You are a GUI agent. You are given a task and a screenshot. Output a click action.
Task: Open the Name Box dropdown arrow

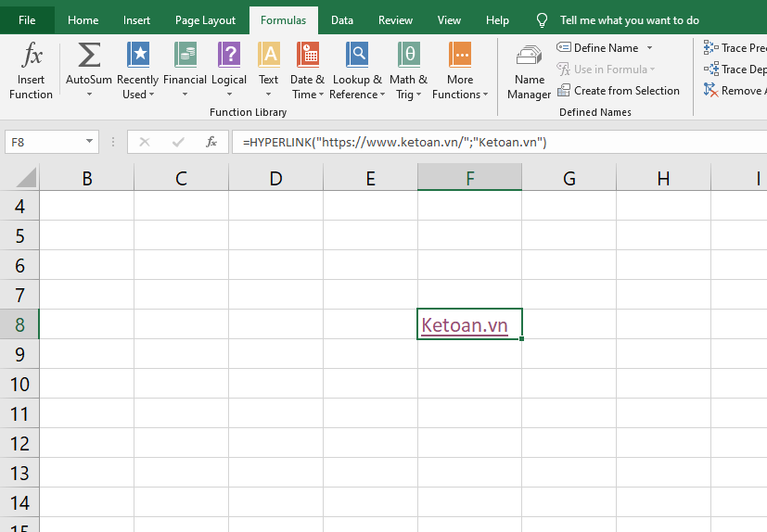tap(90, 142)
